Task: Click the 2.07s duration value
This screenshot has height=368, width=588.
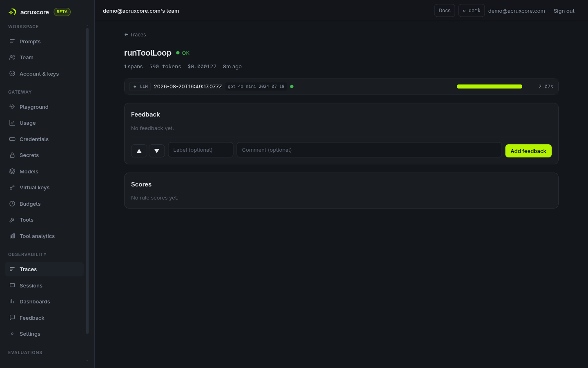Action: (546, 87)
